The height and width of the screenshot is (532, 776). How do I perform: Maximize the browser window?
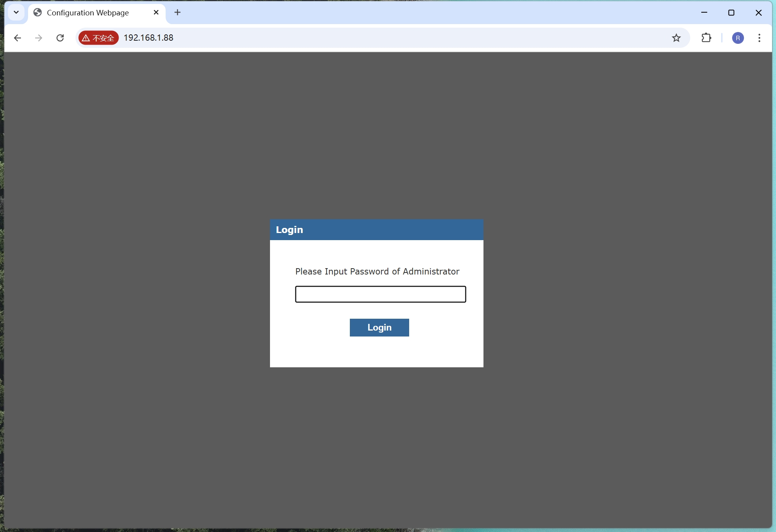(731, 13)
